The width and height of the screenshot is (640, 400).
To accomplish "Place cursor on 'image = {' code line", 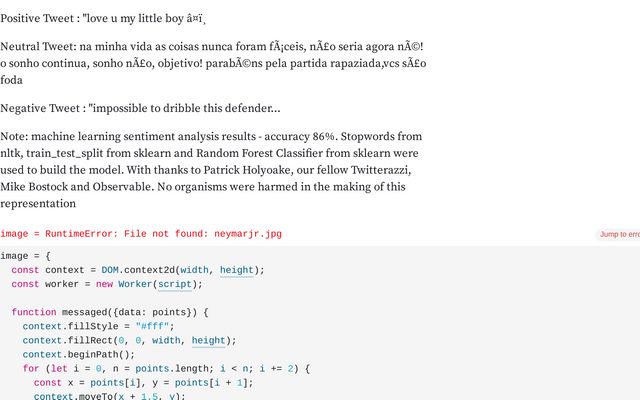I will pos(25,256).
